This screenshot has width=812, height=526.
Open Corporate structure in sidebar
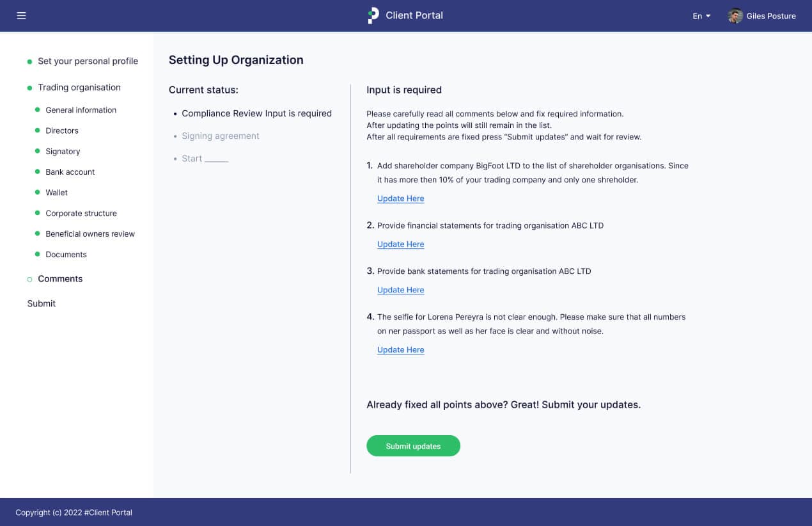click(81, 213)
